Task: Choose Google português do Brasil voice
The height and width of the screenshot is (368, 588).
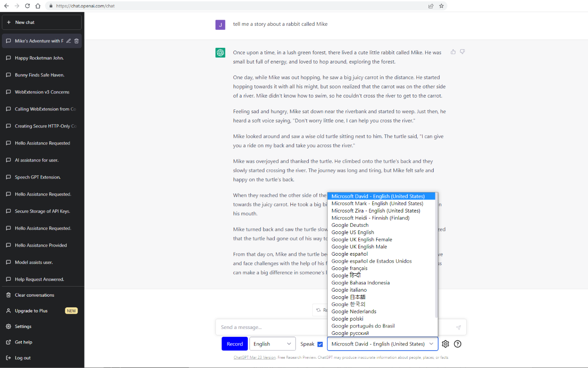Action: pos(381,326)
